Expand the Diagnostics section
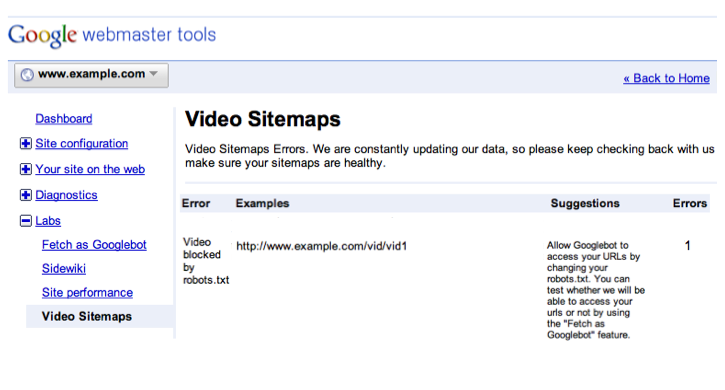 (x=26, y=195)
